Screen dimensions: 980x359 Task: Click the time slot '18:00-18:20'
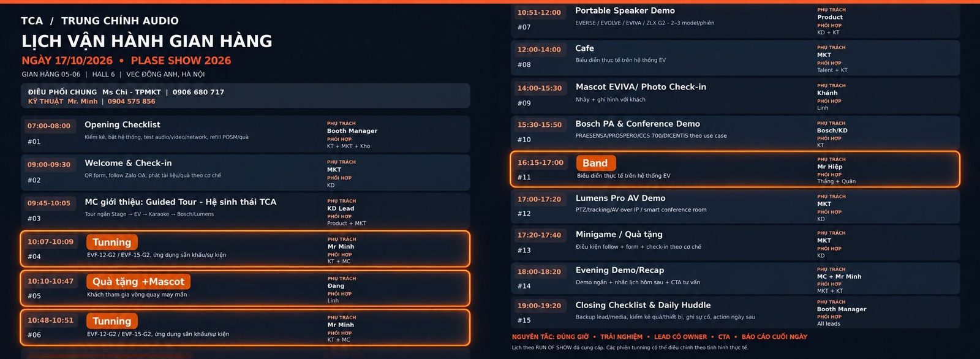[539, 271]
